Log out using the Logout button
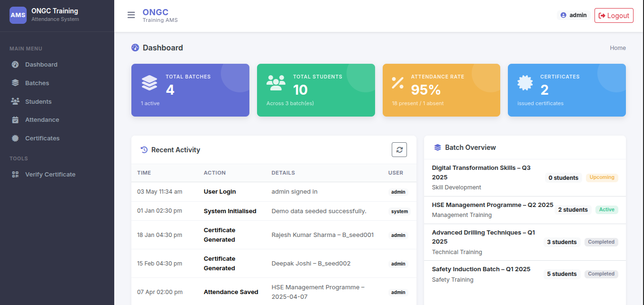644x305 pixels. pos(614,15)
